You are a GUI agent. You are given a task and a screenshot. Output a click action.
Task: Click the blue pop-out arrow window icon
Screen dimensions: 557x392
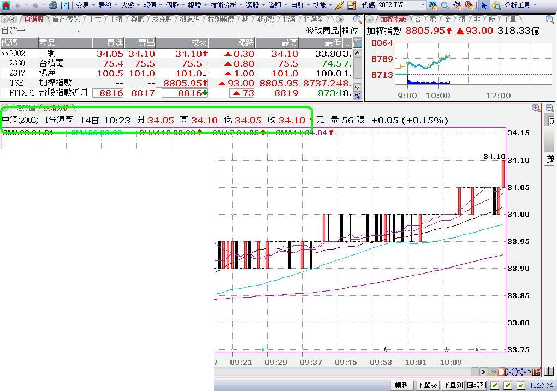coord(65,5)
